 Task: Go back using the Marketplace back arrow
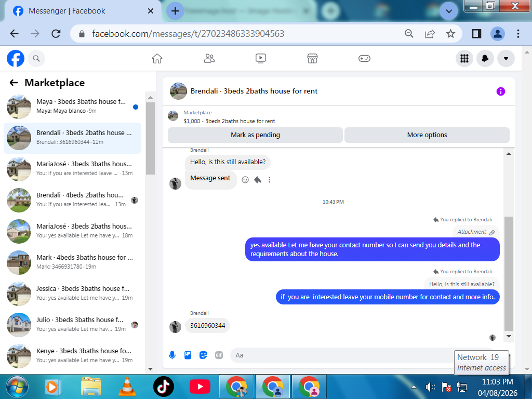click(14, 83)
